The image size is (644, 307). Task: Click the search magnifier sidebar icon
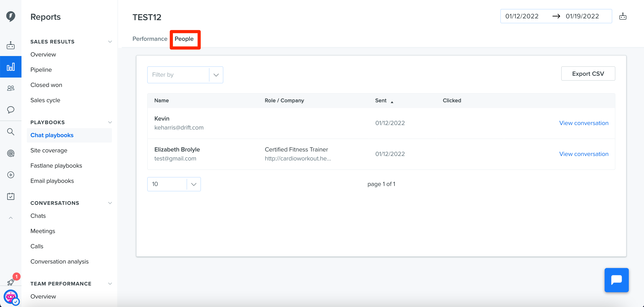pyautogui.click(x=11, y=132)
